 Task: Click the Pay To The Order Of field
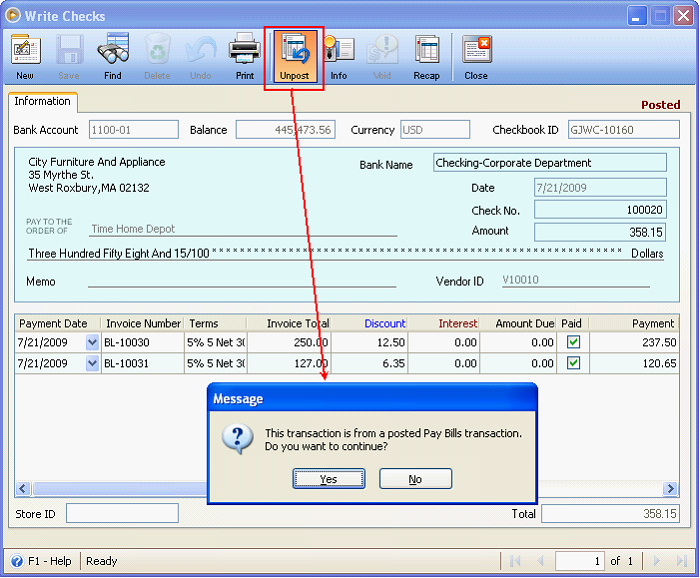point(243,229)
